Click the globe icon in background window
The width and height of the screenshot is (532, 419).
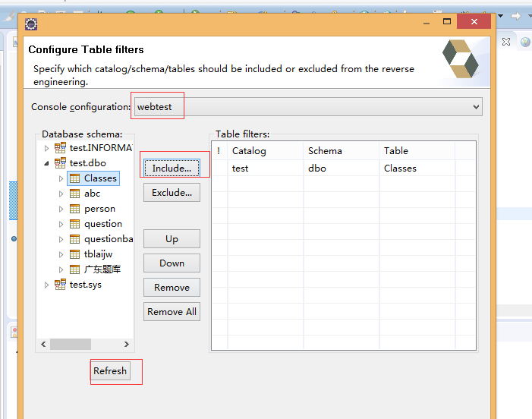(x=525, y=42)
